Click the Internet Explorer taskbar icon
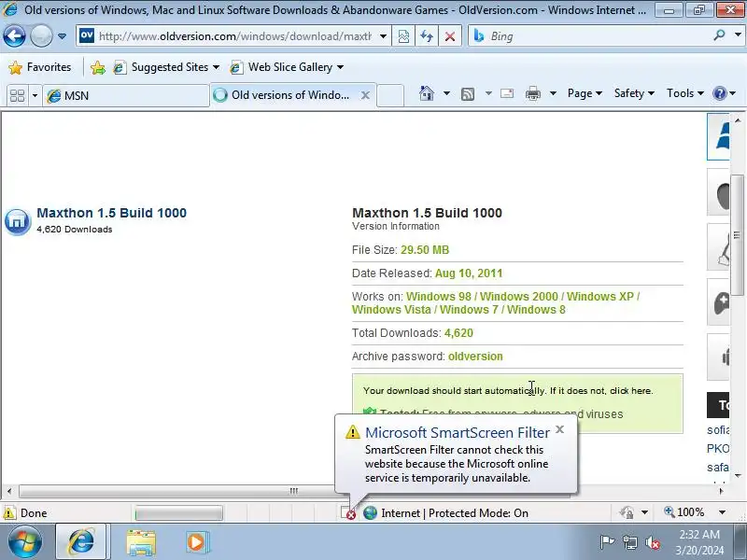This screenshot has width=747, height=560. point(82,541)
